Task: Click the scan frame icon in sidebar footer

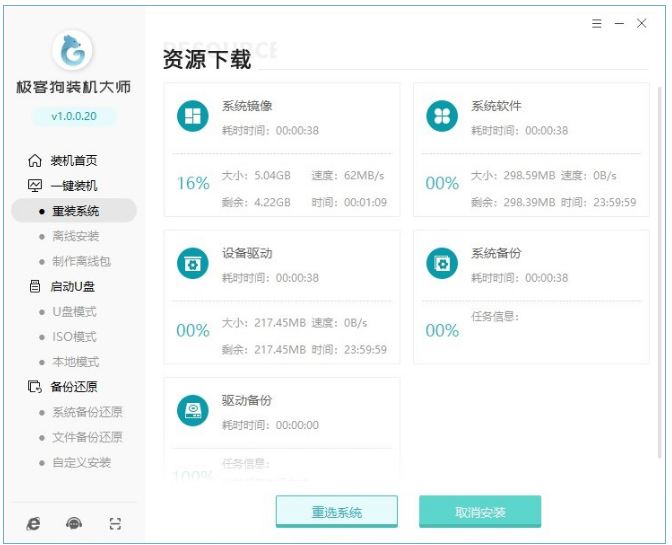Action: pyautogui.click(x=114, y=523)
